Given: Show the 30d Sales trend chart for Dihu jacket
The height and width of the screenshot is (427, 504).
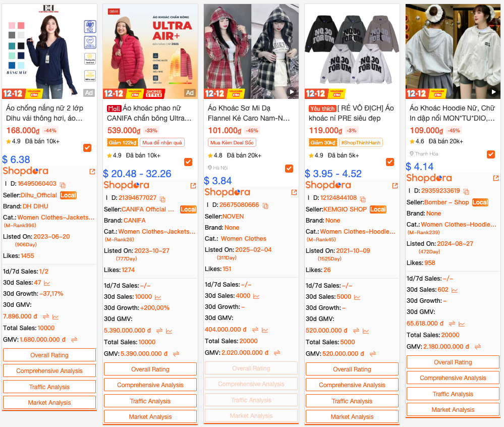Looking at the screenshot, I should (47, 283).
